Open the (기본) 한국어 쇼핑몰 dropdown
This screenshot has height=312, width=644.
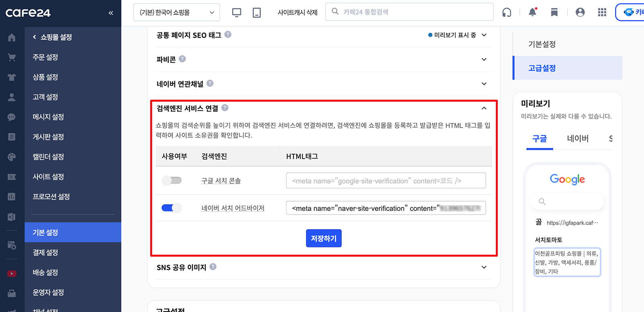(x=176, y=12)
